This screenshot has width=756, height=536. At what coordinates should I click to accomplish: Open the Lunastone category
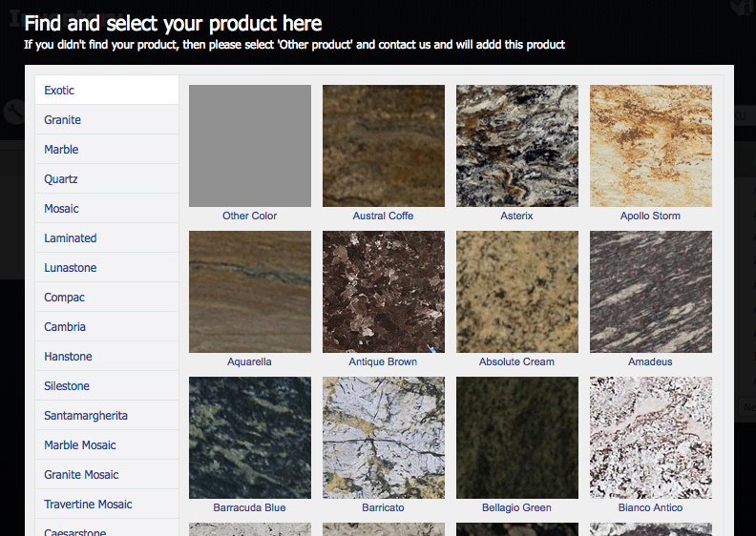(x=107, y=268)
